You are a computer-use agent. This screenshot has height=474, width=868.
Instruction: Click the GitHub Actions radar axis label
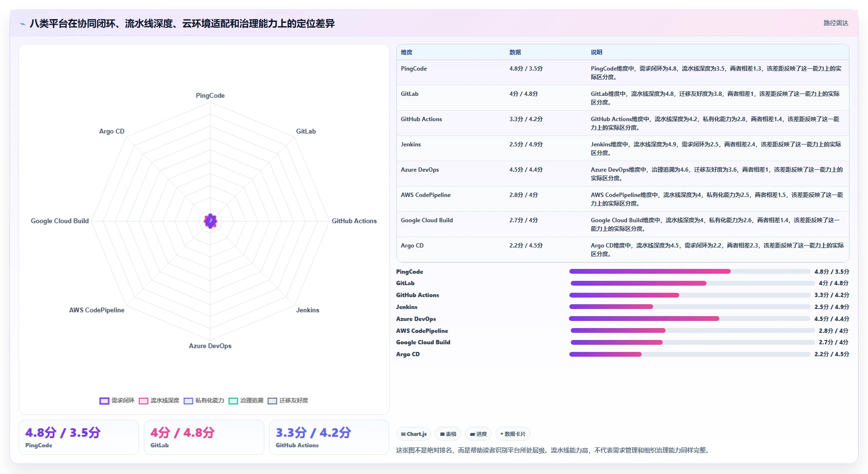pos(354,221)
